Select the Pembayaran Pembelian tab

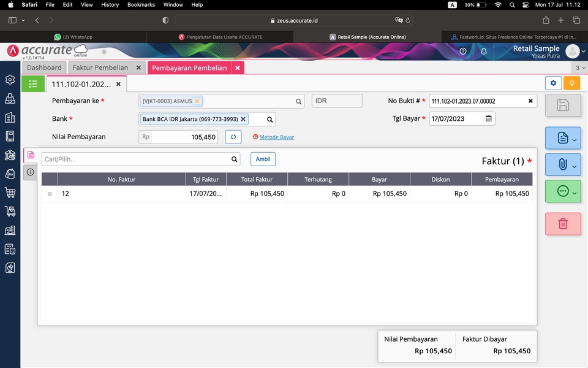click(189, 68)
